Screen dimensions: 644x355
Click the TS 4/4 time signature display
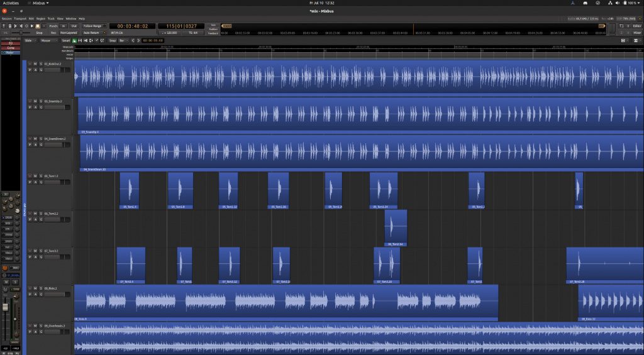193,33
